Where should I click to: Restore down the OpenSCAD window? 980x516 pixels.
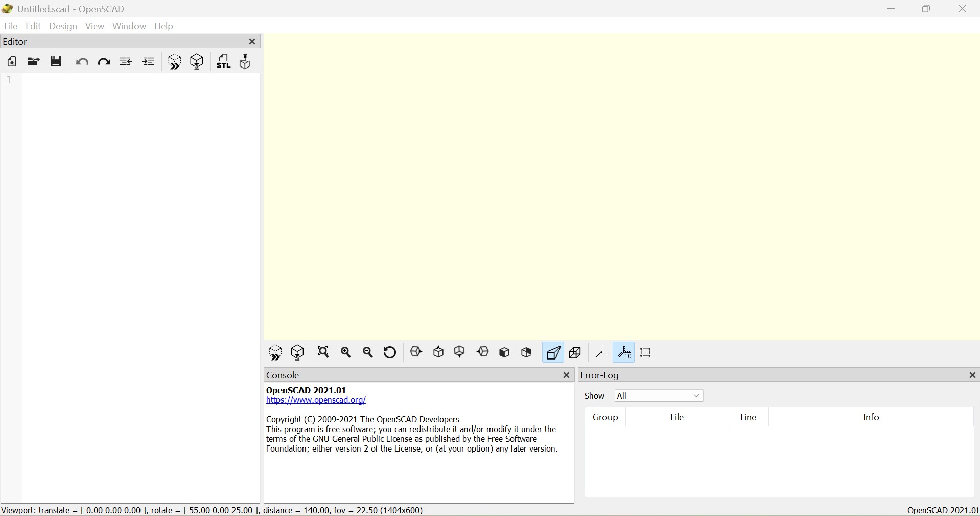coord(927,9)
